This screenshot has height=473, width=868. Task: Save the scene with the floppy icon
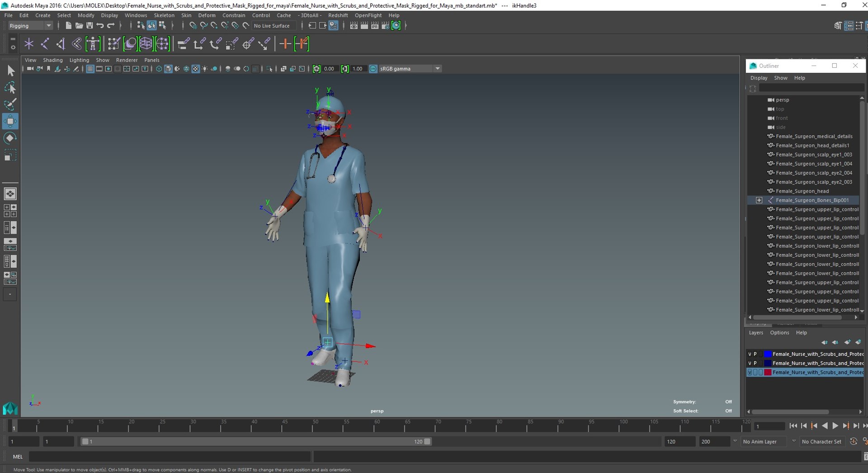coord(90,26)
